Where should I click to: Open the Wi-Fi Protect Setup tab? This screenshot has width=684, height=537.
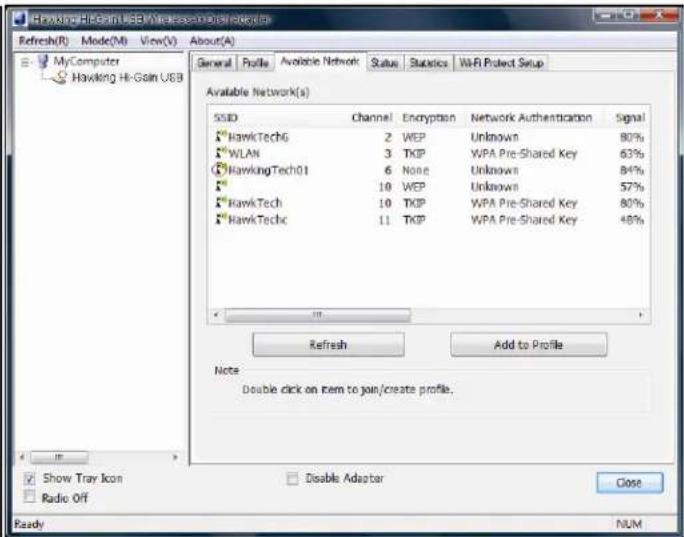501,63
